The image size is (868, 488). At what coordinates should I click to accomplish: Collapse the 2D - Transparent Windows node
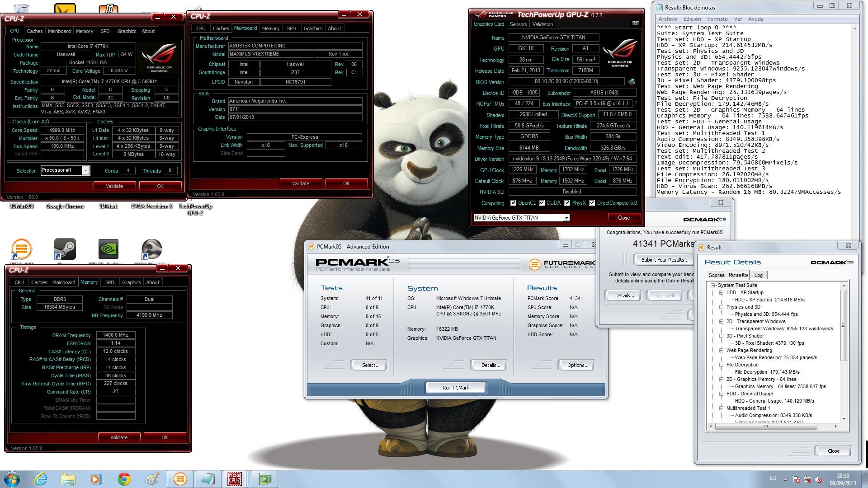click(x=722, y=321)
